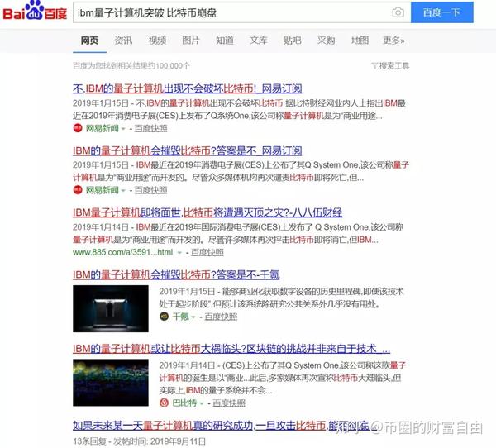This screenshot has width=496, height=448.
Task: Open the 采购 tab
Action: [x=327, y=41]
